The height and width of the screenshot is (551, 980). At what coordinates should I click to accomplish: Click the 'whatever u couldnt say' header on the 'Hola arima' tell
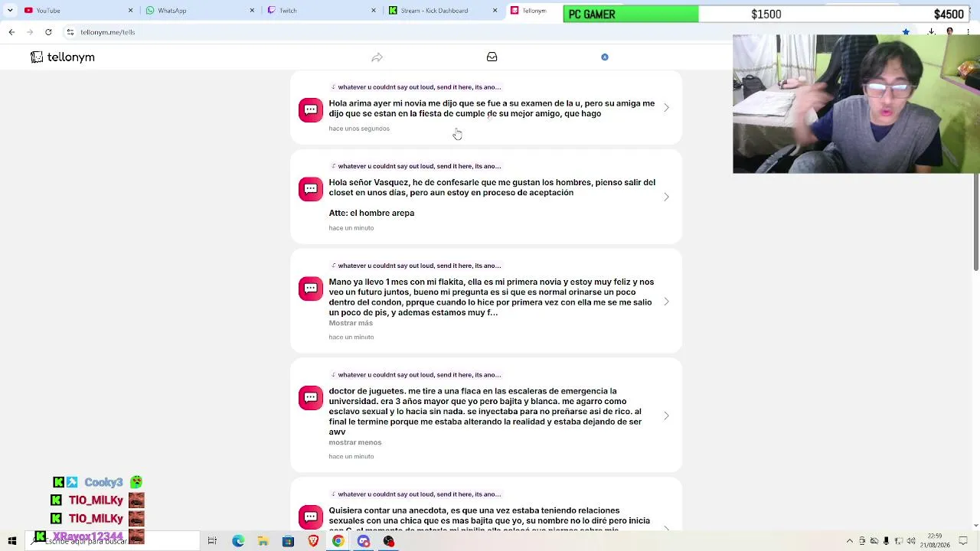pos(416,87)
